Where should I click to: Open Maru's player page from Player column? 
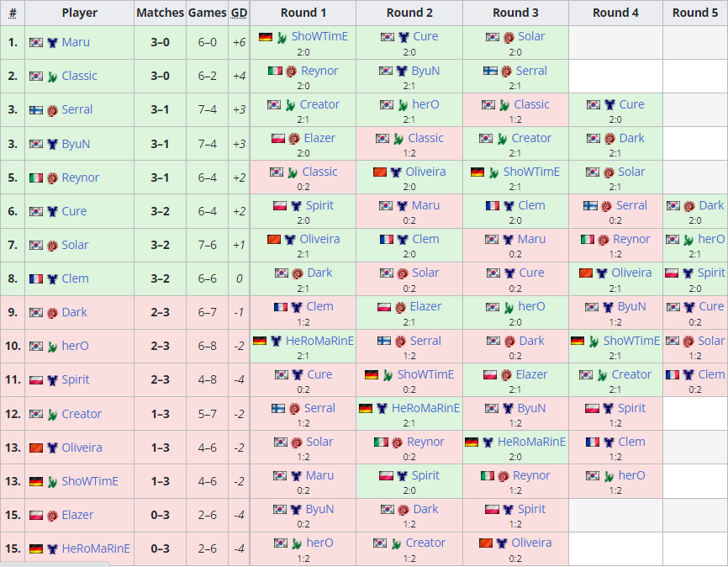click(76, 42)
